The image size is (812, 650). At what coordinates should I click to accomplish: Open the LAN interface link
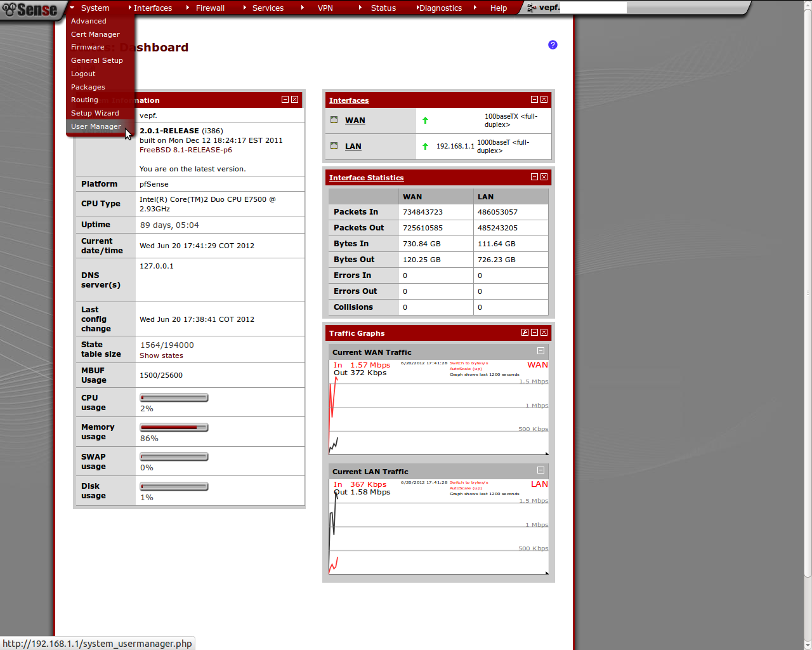click(353, 146)
